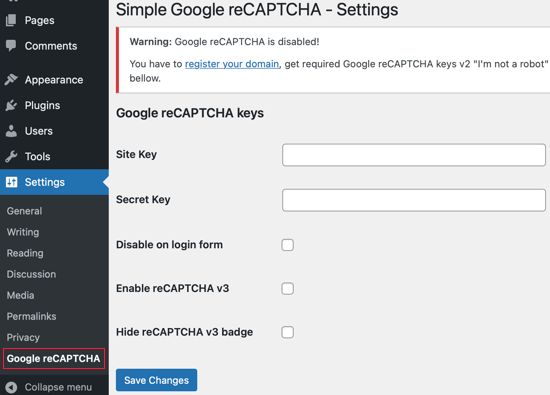Open the Permalinks settings submenu item
Viewport: 550px width, 395px height.
[x=32, y=316]
